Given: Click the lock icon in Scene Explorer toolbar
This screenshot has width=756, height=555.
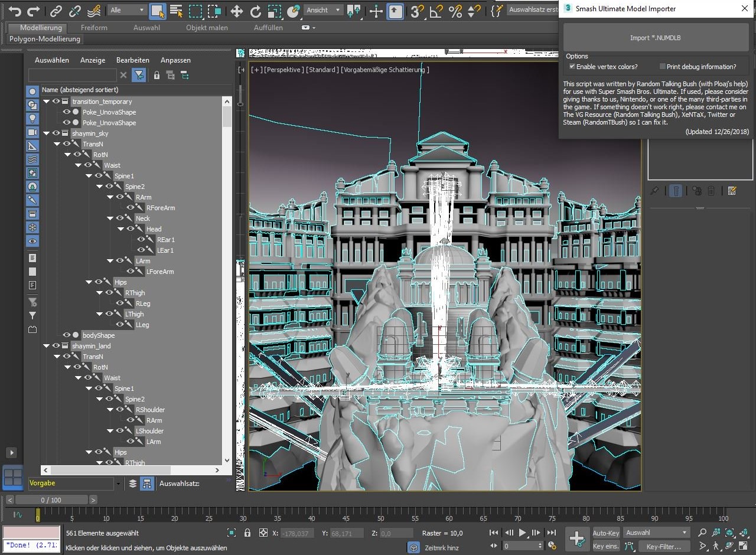Looking at the screenshot, I should click(157, 75).
